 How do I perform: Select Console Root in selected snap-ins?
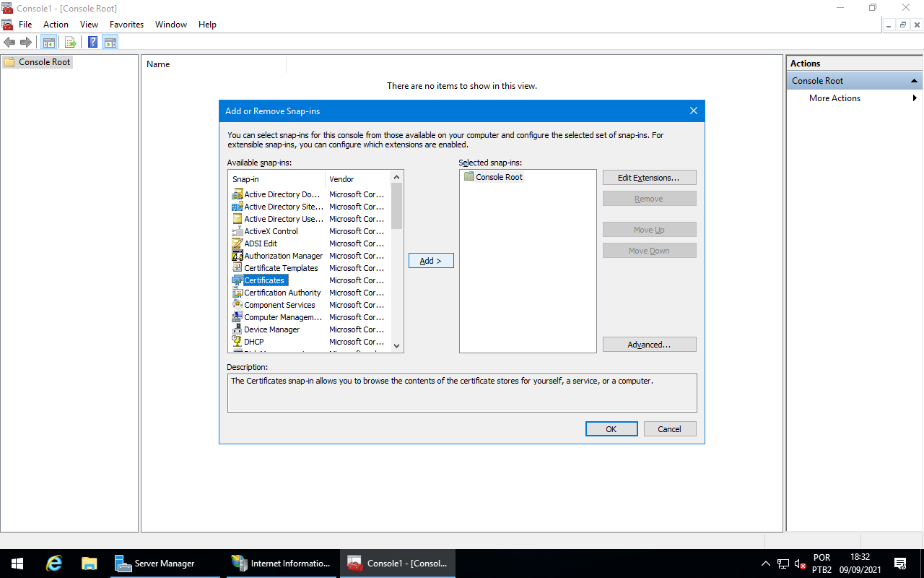[499, 177]
